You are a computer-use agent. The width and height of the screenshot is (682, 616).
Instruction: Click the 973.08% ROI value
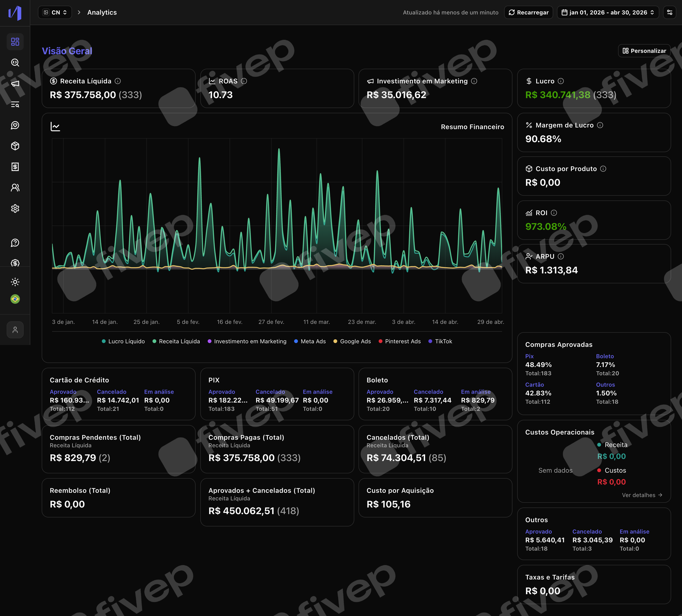[x=546, y=226]
